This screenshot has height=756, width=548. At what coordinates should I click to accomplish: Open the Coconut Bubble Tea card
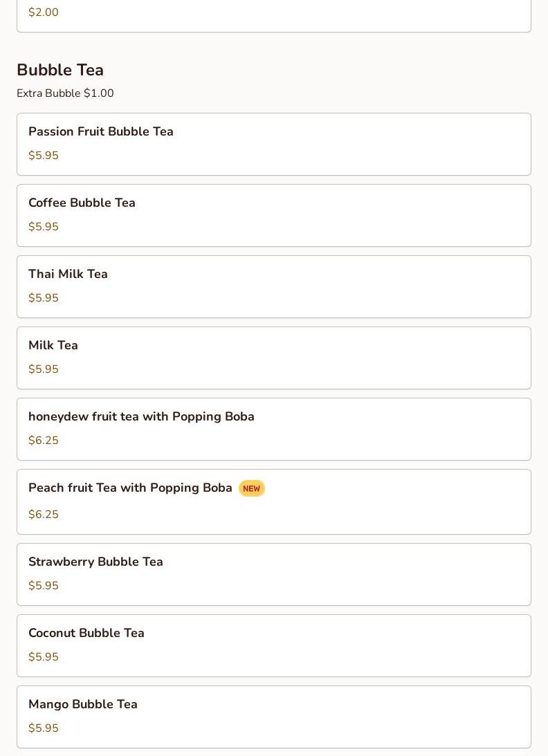coord(274,646)
